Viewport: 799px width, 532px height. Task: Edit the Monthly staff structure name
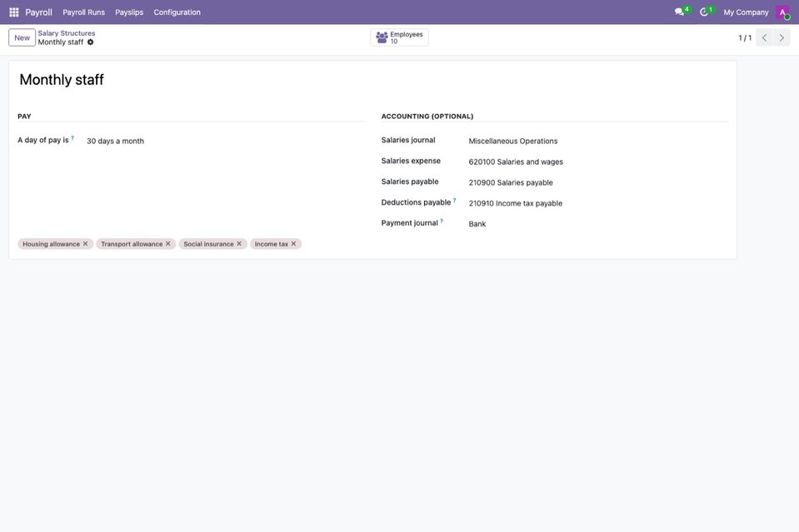372,80
